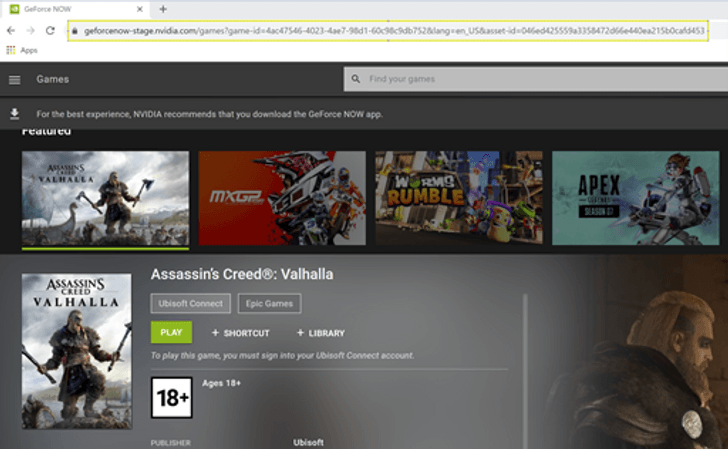Click the game details vertical scrollbar

[525, 371]
